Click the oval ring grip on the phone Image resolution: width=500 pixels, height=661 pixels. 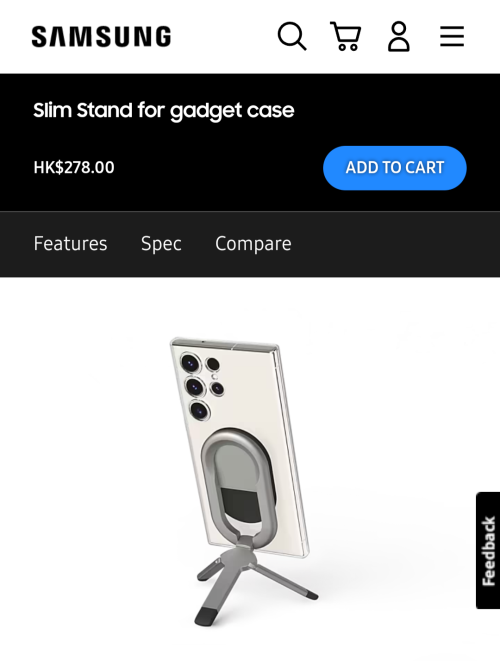tap(239, 483)
